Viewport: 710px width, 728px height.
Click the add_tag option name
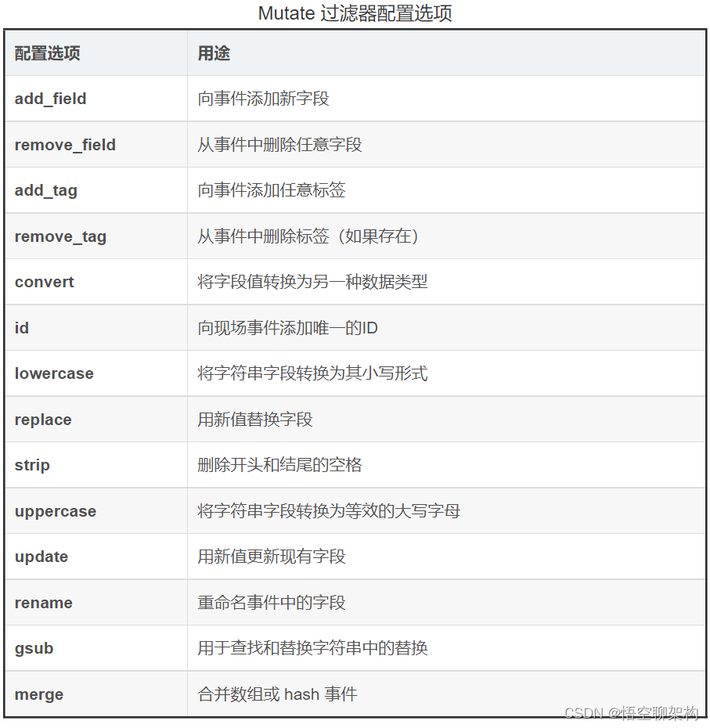pyautogui.click(x=45, y=190)
